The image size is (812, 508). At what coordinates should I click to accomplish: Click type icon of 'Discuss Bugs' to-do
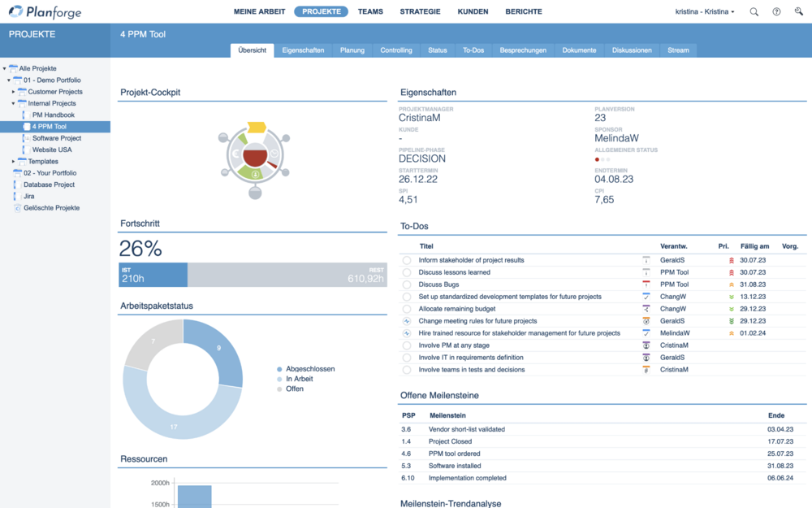coord(646,284)
